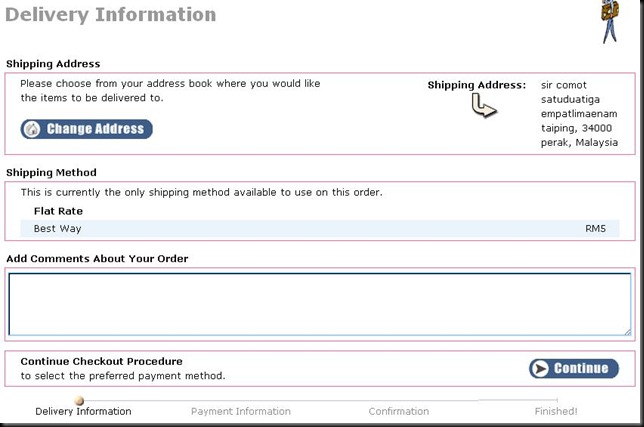The image size is (644, 427).
Task: Click inside the order comments text box
Action: coord(320,304)
